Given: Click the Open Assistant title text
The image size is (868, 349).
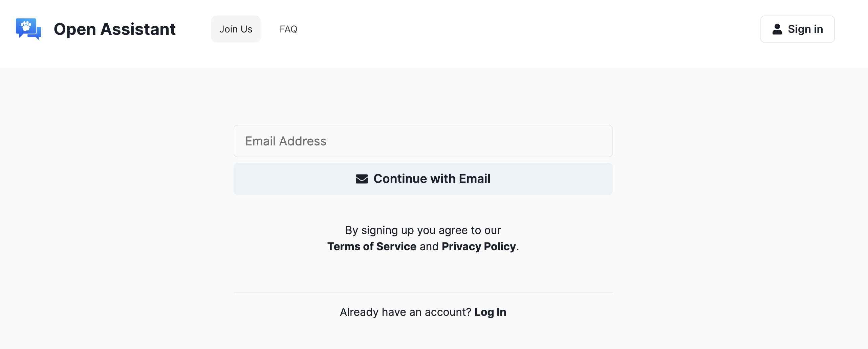Looking at the screenshot, I should (114, 29).
